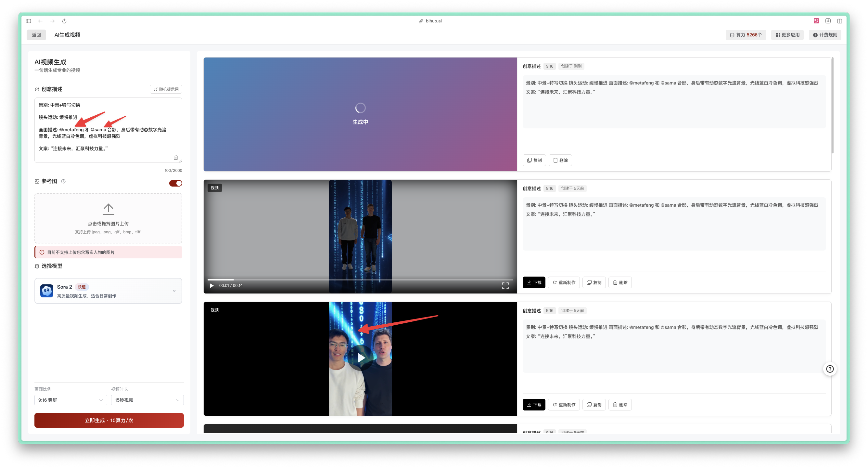The image size is (868, 468).
Task: Click the 生成中 loading spinner
Action: pyautogui.click(x=360, y=108)
